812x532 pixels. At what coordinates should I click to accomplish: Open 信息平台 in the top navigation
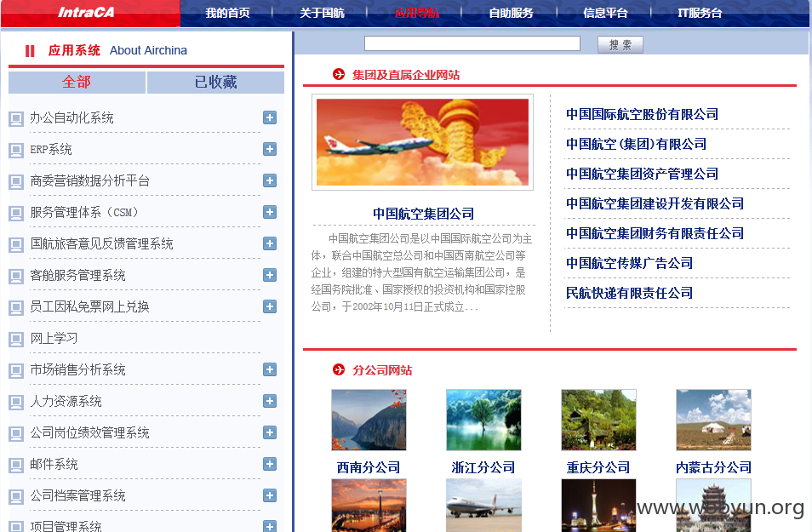pos(605,13)
